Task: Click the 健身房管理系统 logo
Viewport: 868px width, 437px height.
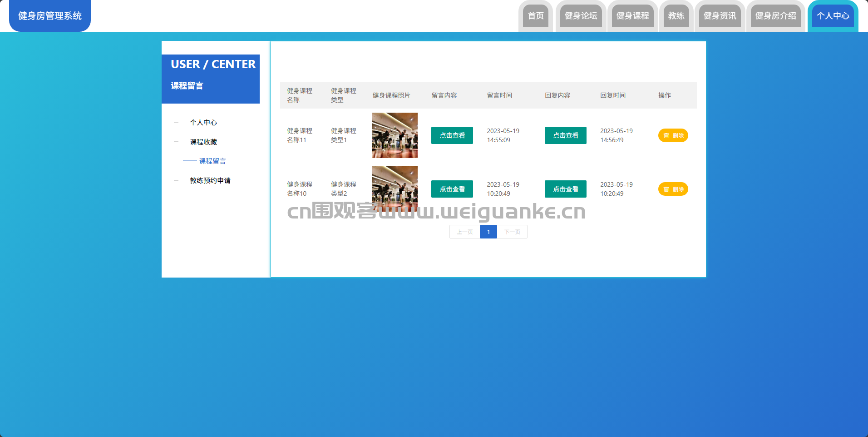Action: point(50,16)
